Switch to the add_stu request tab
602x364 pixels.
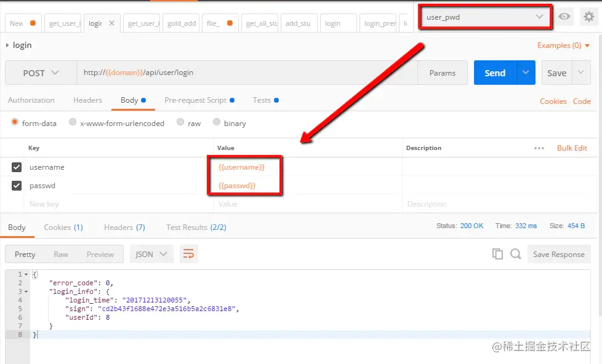(298, 23)
